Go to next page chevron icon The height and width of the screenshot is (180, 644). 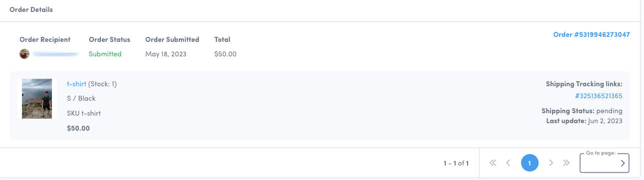pos(551,163)
